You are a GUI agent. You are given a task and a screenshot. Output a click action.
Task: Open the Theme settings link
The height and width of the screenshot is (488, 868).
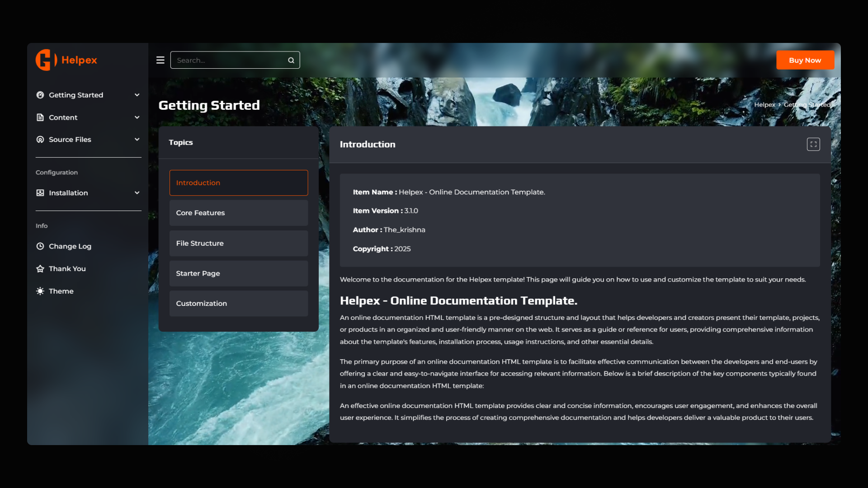(61, 291)
